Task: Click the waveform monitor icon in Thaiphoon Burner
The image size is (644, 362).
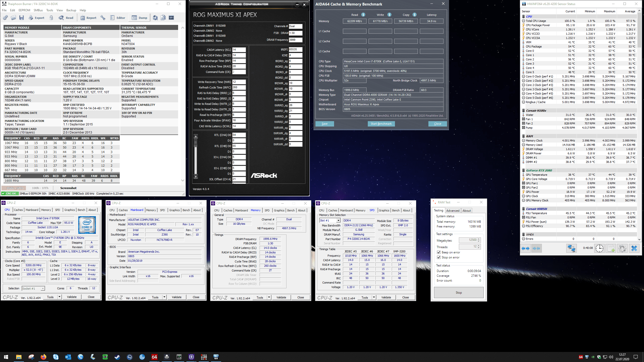Action: (171, 18)
